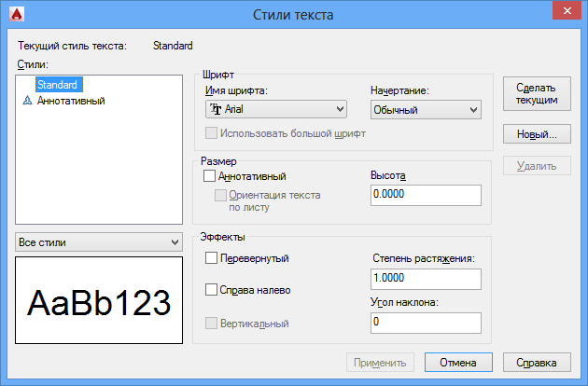Click the Отмена button

pos(458,363)
